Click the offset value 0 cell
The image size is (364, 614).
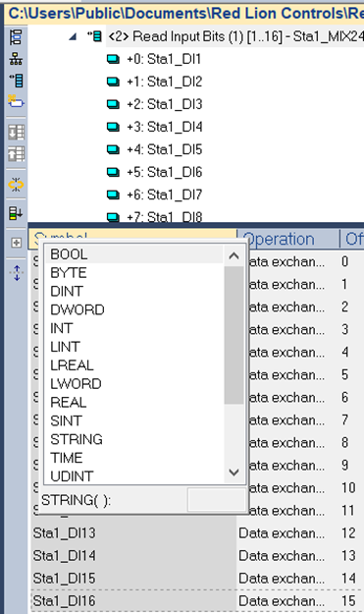pyautogui.click(x=344, y=261)
